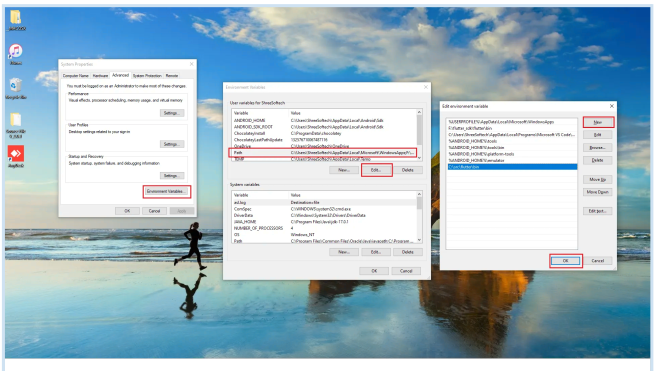Screen dimensions: 656x371
Task: Click the Browse button in the path editor
Action: point(597,148)
